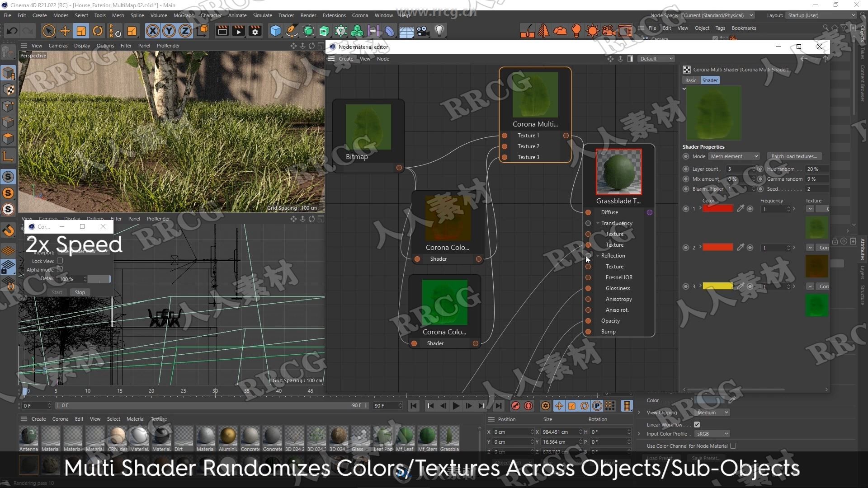Enable Use Color Channel for Node Material

coord(733,446)
